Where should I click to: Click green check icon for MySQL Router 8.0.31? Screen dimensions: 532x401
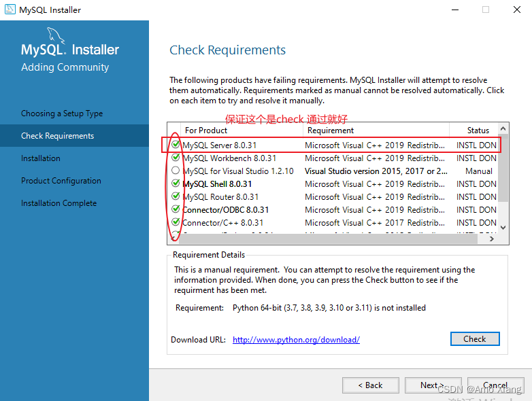pos(176,196)
